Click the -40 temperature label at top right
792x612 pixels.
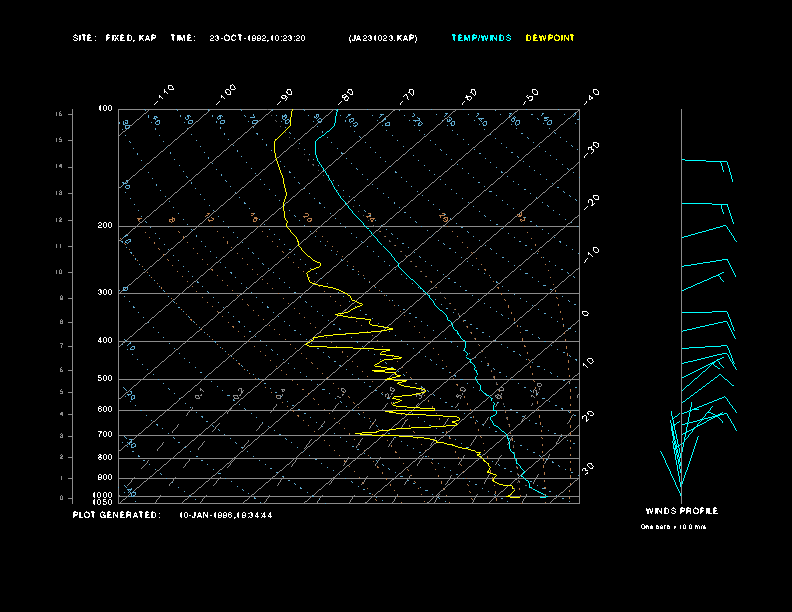pyautogui.click(x=591, y=95)
